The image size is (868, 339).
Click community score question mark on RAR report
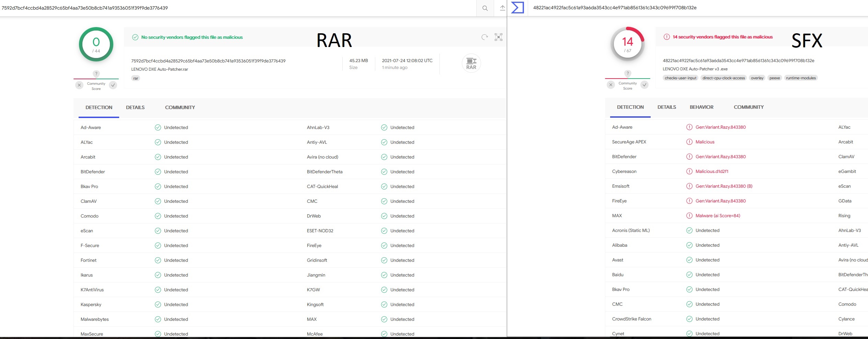click(x=96, y=74)
